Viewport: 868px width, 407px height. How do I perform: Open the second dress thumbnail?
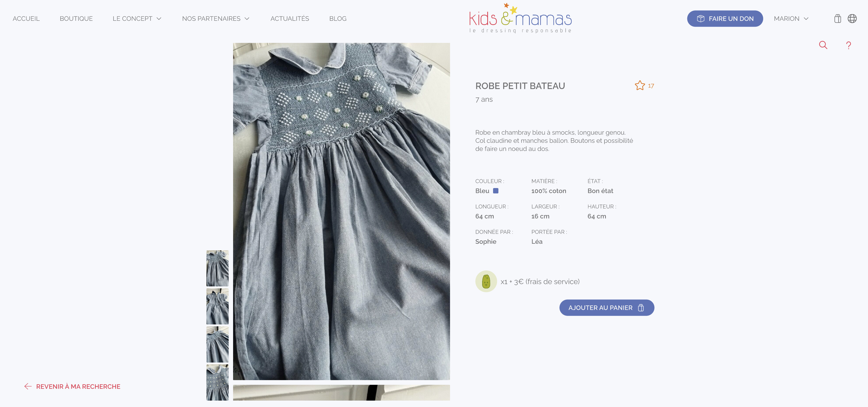click(x=217, y=306)
